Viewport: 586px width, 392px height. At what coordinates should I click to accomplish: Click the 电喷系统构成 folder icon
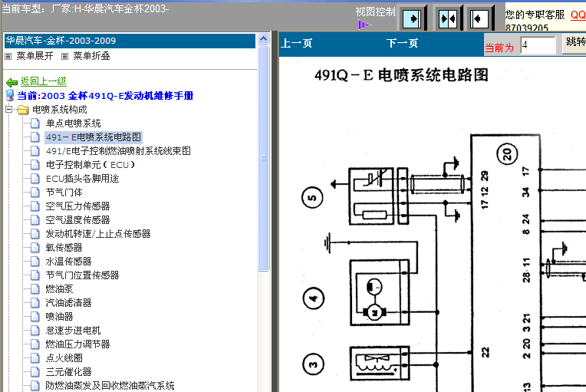coord(23,110)
